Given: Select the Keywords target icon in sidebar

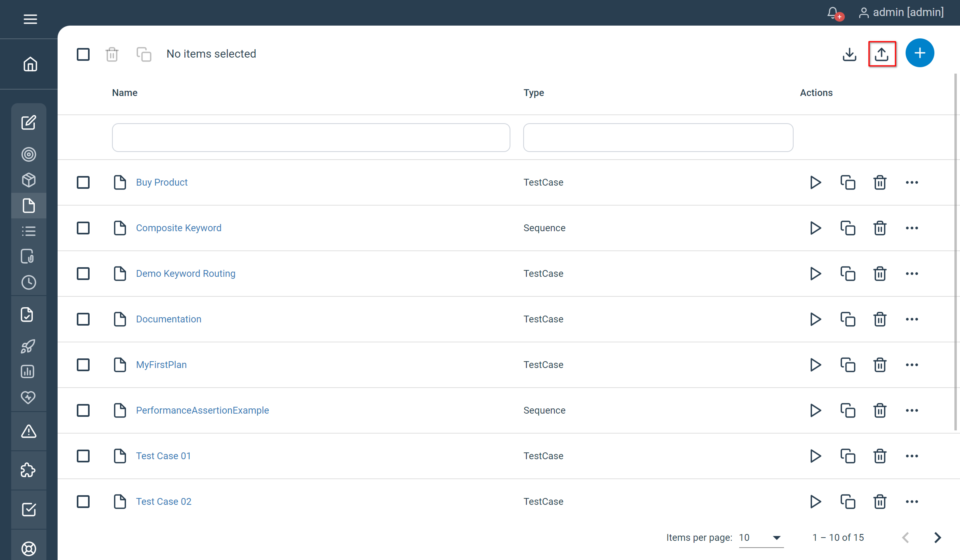Looking at the screenshot, I should click(x=28, y=155).
